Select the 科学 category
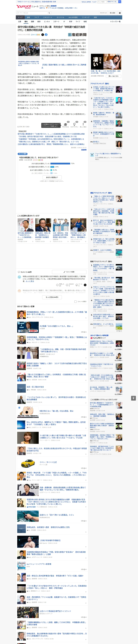 click(71, 21)
